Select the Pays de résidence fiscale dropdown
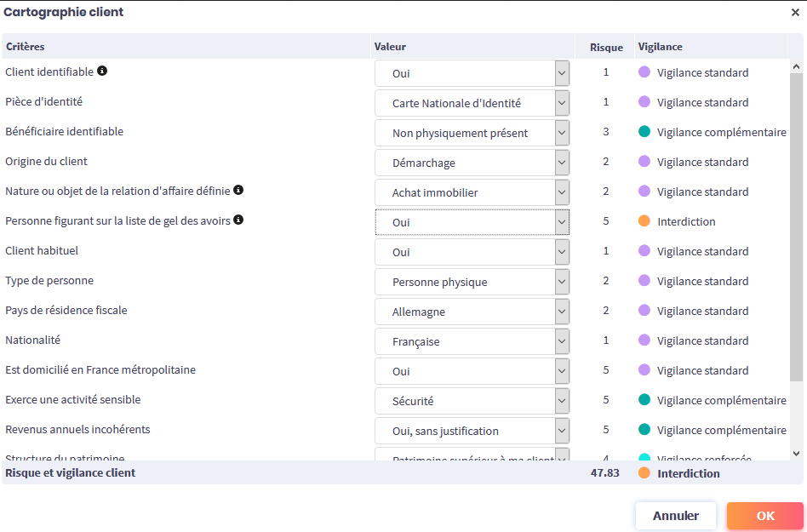 coord(472,312)
